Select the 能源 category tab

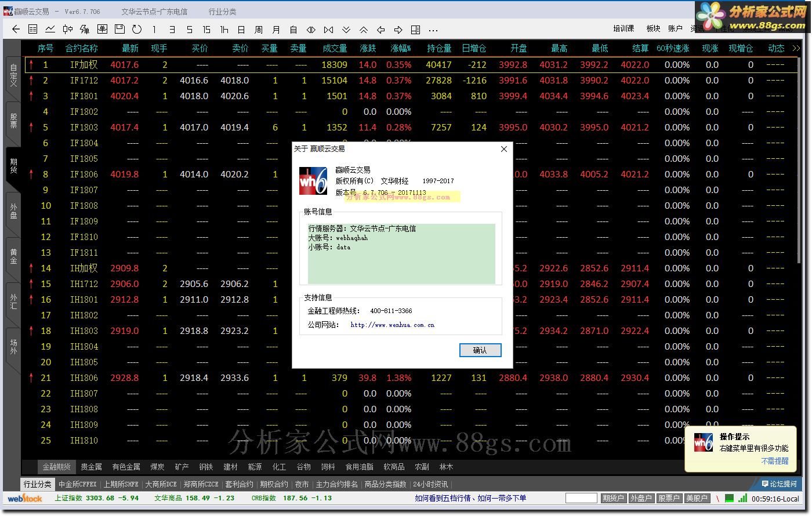pos(255,467)
